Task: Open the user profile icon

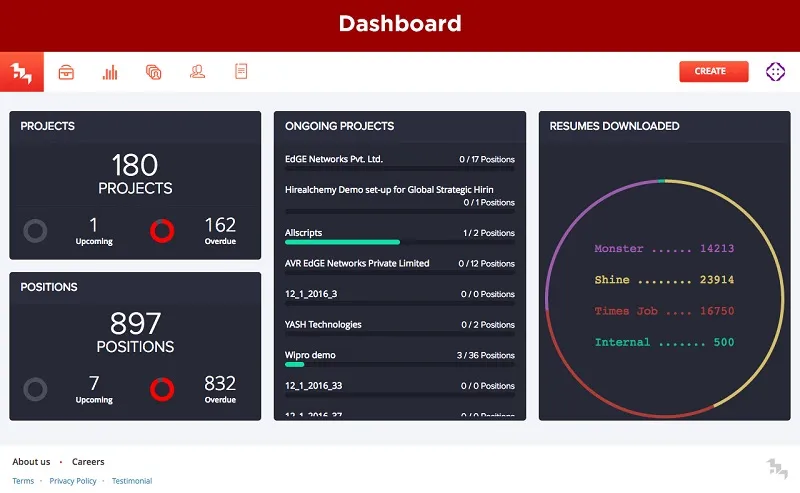Action: pyautogui.click(x=197, y=72)
